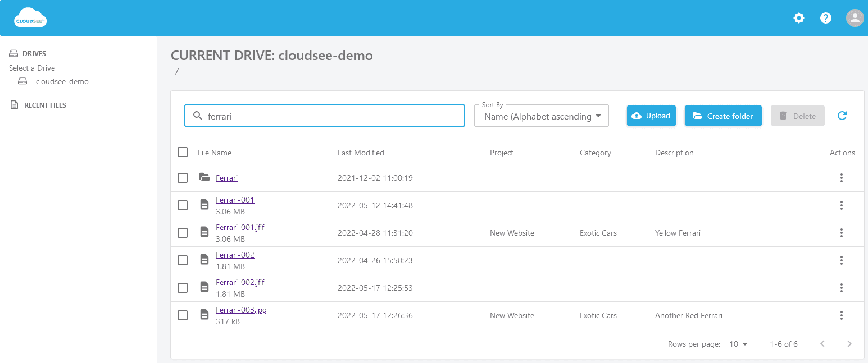This screenshot has width=868, height=363.
Task: Expand the actions menu for the Ferrari folder
Action: point(841,177)
